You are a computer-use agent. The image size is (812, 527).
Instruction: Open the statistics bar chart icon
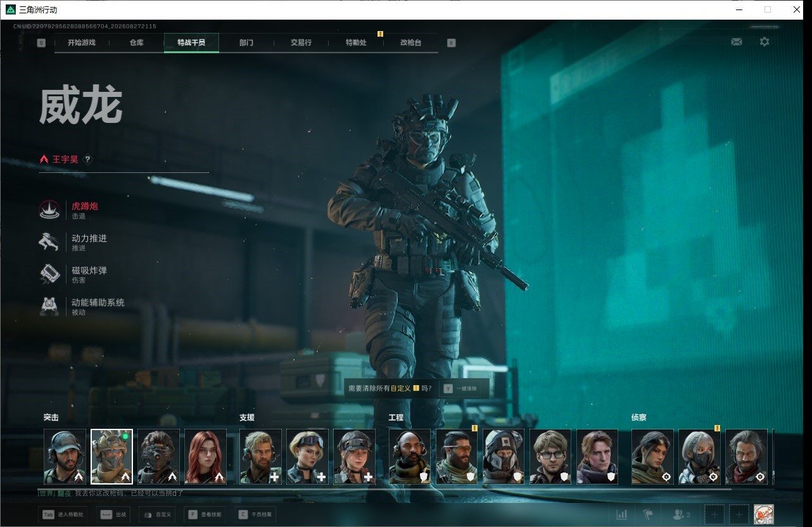pyautogui.click(x=621, y=515)
